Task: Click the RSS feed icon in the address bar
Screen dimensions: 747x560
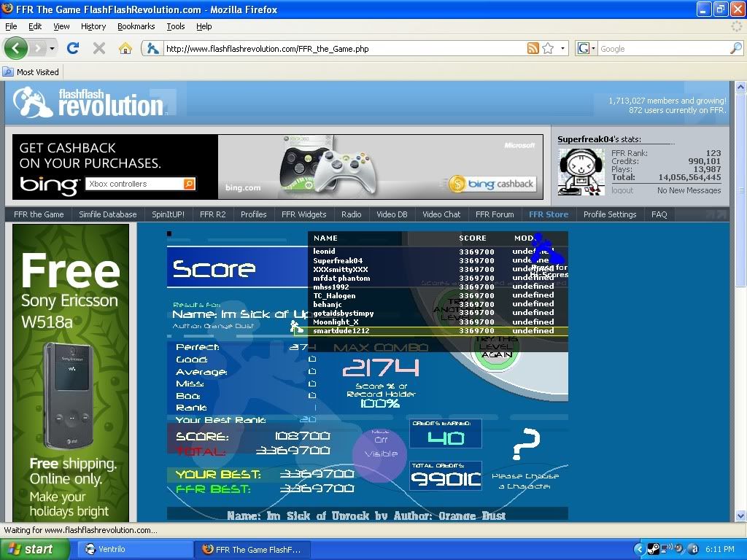Action: (x=533, y=49)
